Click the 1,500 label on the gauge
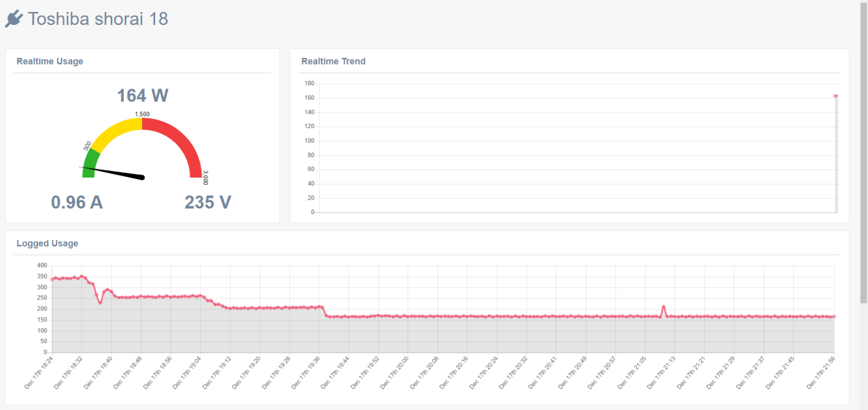The image size is (868, 410). click(x=142, y=114)
